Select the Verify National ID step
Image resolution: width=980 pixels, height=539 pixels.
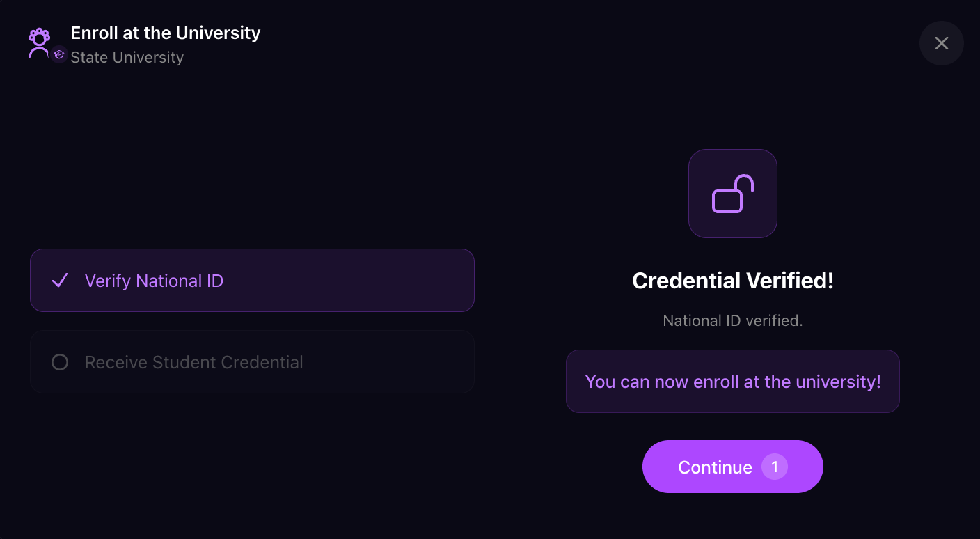(252, 280)
